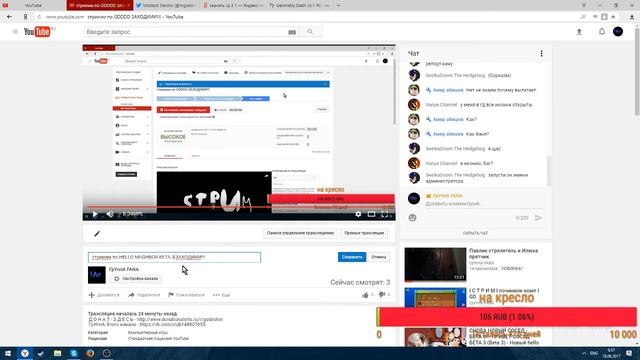640x360 pixels.
Task: Share the video via Поделиться
Action: (x=144, y=295)
